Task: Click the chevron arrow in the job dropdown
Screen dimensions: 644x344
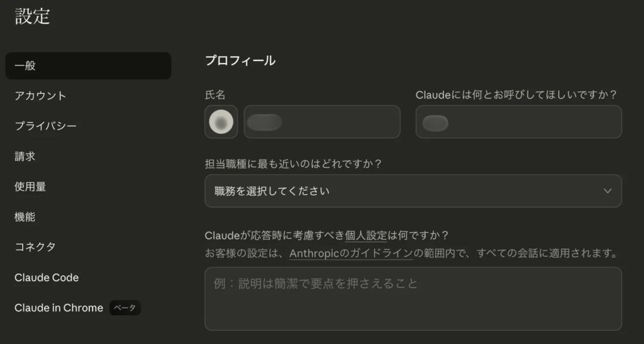Action: pos(607,191)
